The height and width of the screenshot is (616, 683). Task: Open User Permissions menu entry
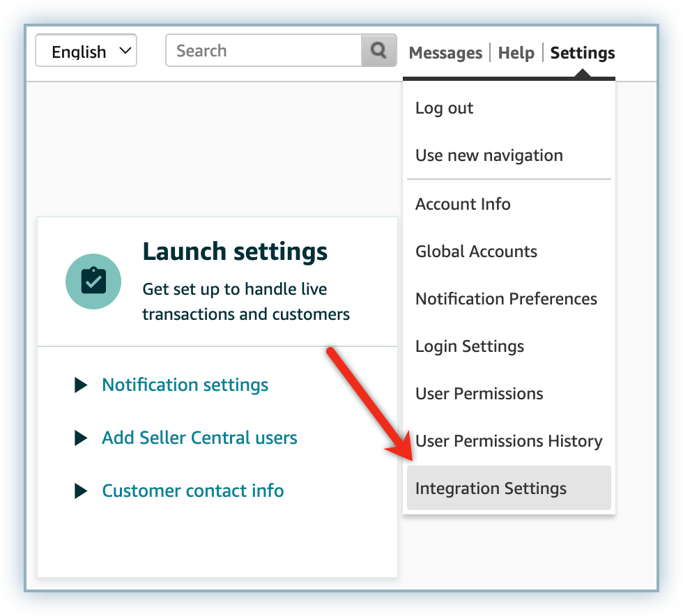click(x=479, y=394)
